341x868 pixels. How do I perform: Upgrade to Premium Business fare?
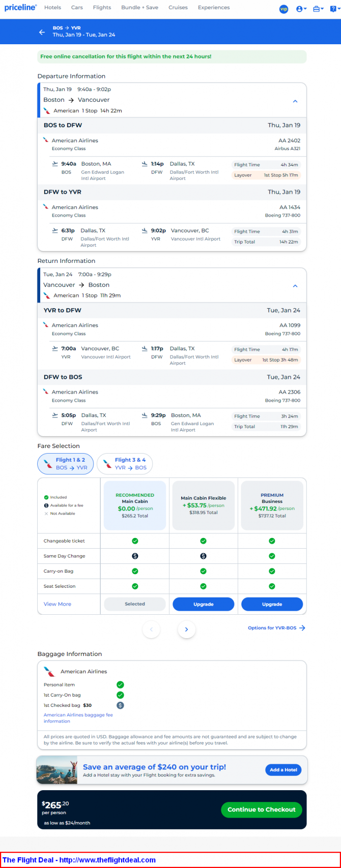[x=272, y=604]
